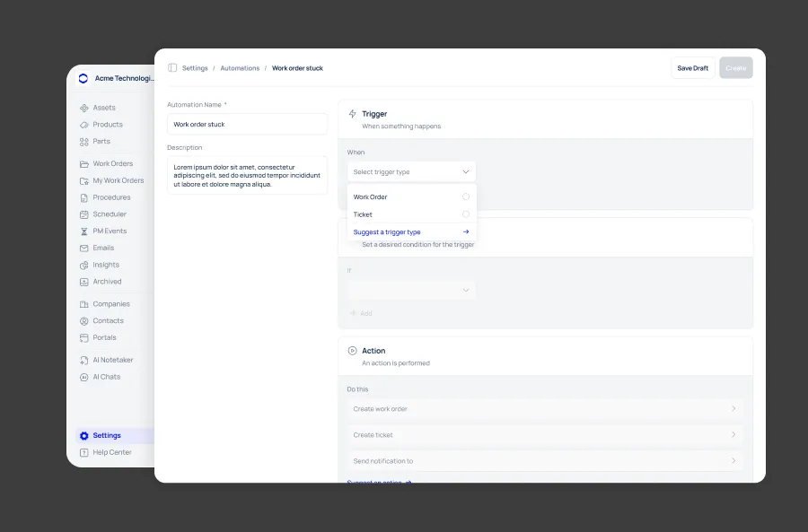Click the Portals icon
The height and width of the screenshot is (532, 808).
[x=84, y=338]
